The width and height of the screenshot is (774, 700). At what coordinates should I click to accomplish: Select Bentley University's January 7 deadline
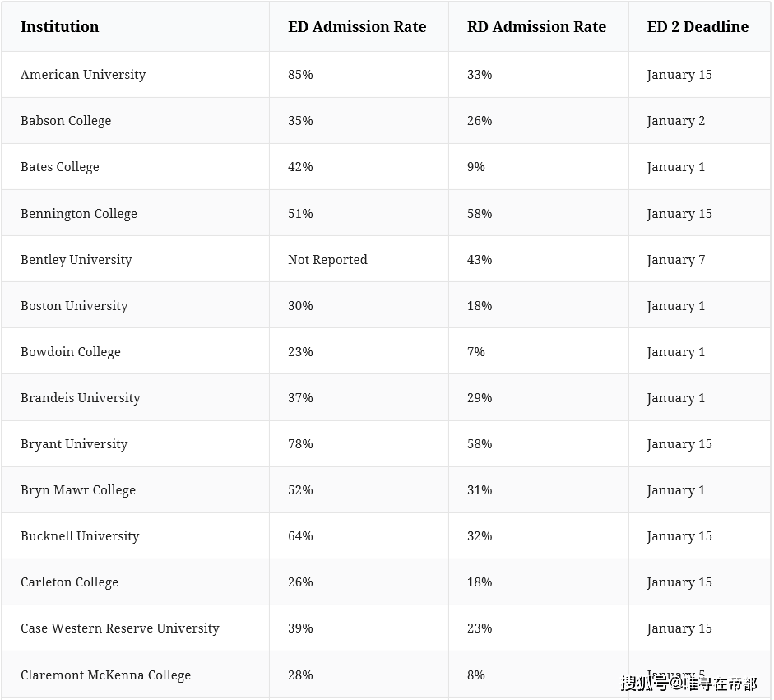tap(675, 260)
